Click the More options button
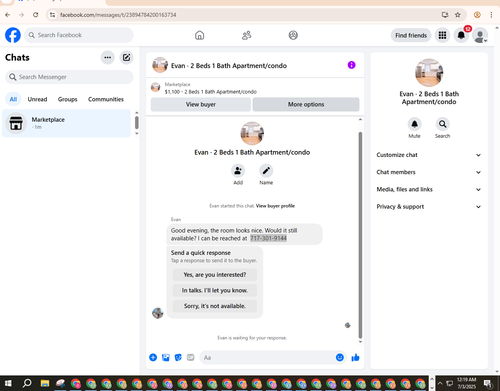 point(306,104)
